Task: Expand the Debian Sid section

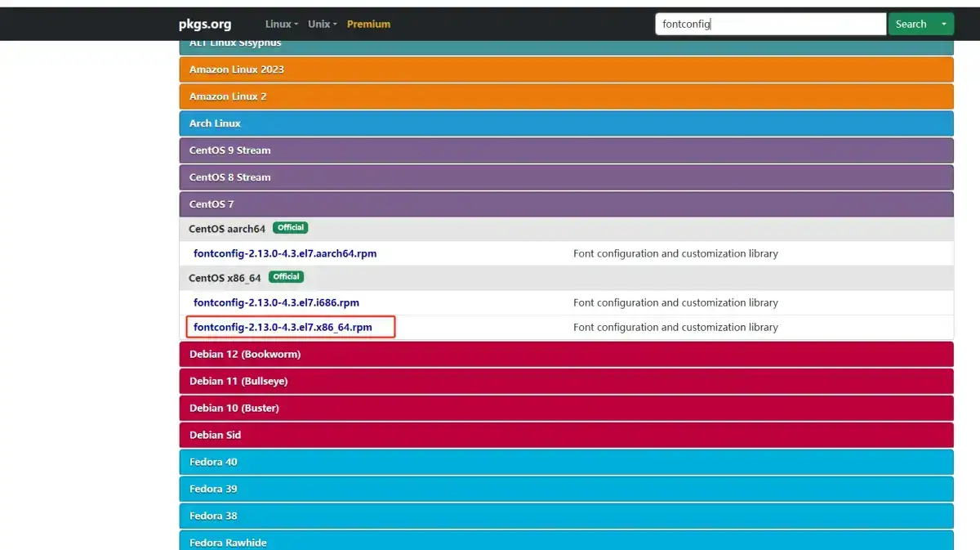Action: [x=215, y=435]
